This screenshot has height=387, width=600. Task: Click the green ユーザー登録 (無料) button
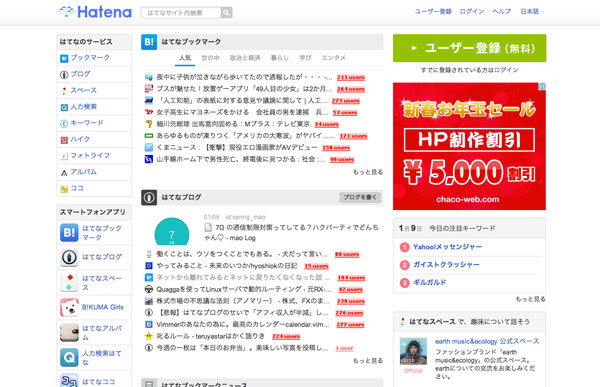[470, 48]
